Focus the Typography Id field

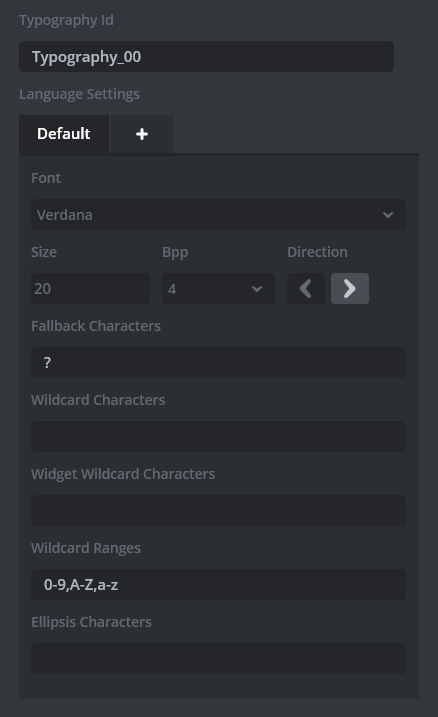click(206, 57)
